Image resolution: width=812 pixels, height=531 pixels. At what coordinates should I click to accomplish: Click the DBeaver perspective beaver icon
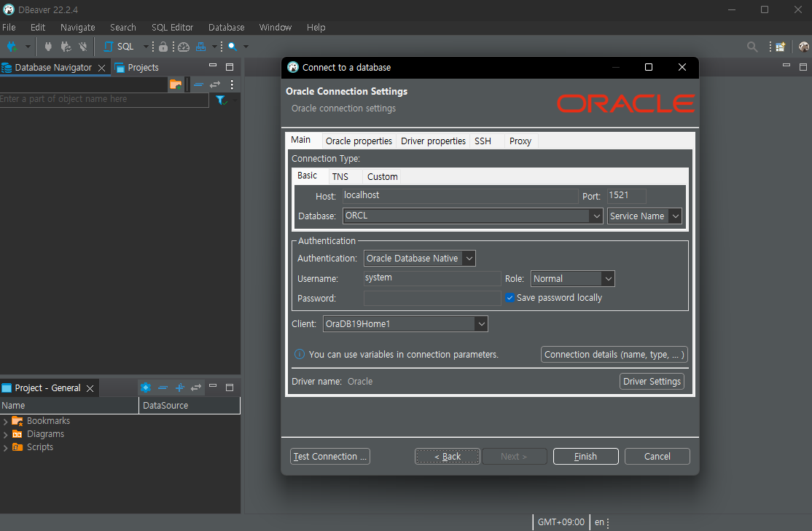tap(804, 47)
